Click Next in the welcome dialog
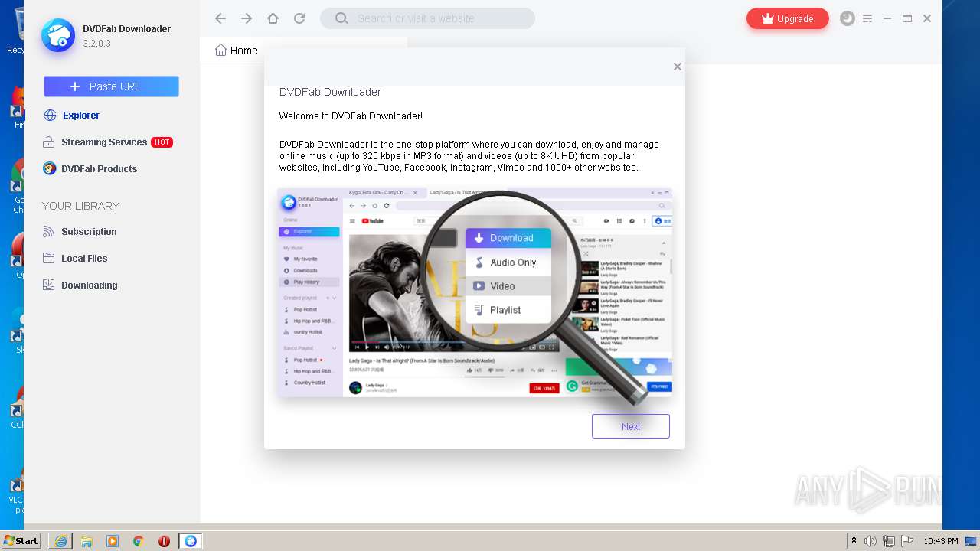The image size is (980, 551). point(631,426)
